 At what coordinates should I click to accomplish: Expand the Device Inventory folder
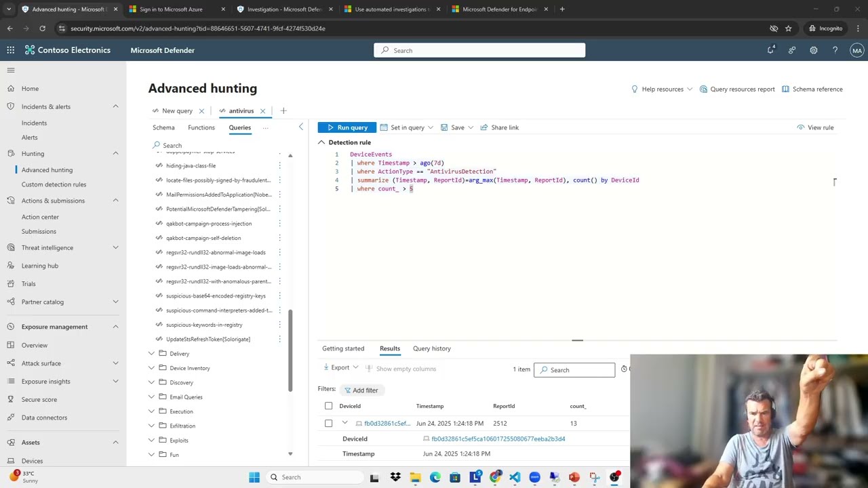[x=151, y=368]
